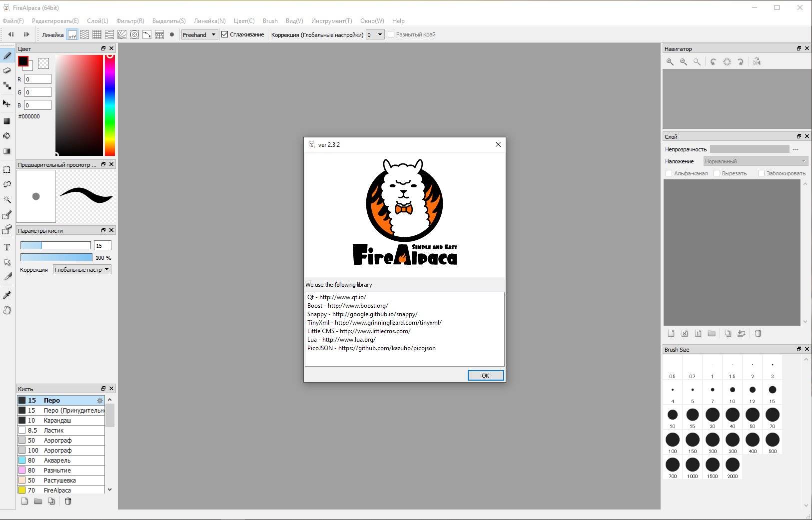Image resolution: width=812 pixels, height=520 pixels.
Task: Zoom in using Navigator panel icon
Action: coord(670,62)
